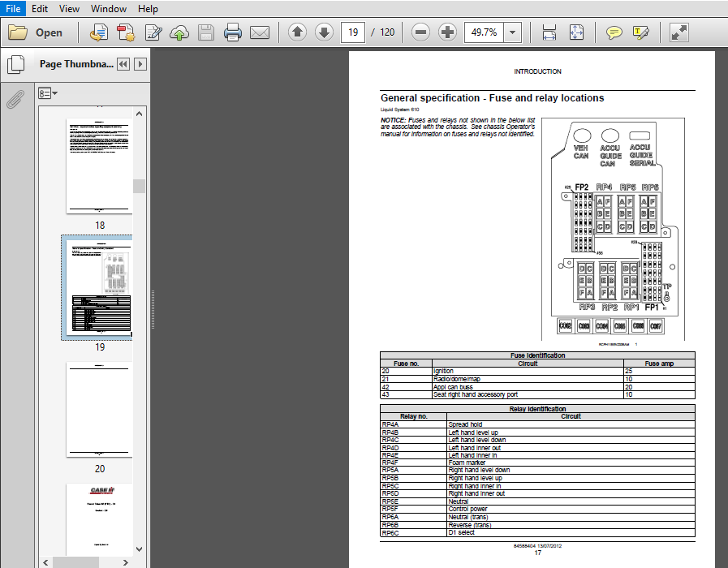The height and width of the screenshot is (568, 728).
Task: Select the CASE IH cover page thumbnail
Action: pyautogui.click(x=99, y=519)
